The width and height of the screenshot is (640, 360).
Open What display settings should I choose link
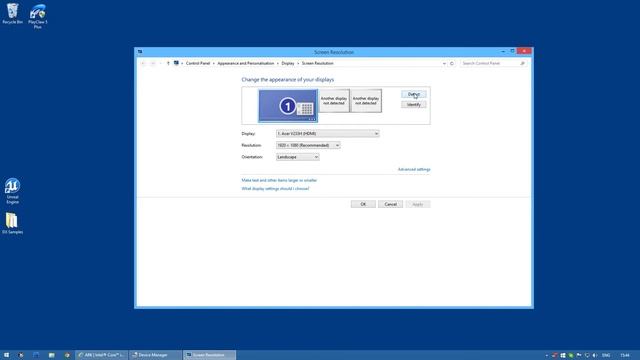pyautogui.click(x=275, y=189)
